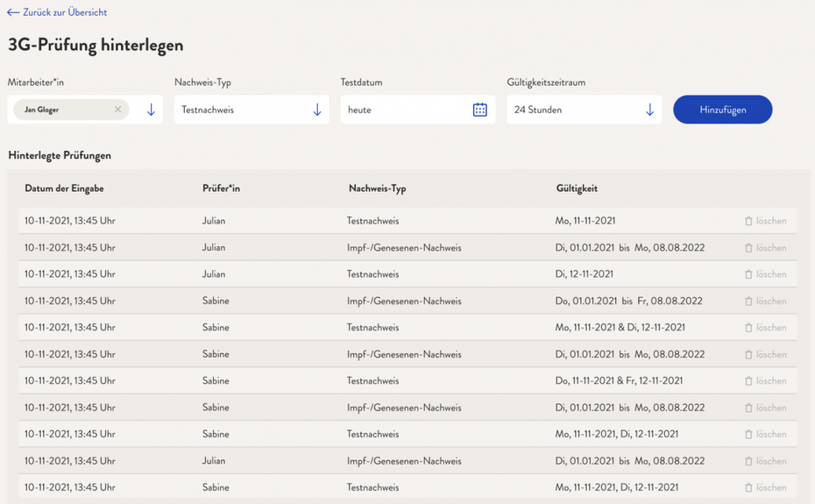The image size is (815, 504).
Task: Open the Mitarbeiter*in dropdown arrow
Action: pyautogui.click(x=151, y=110)
